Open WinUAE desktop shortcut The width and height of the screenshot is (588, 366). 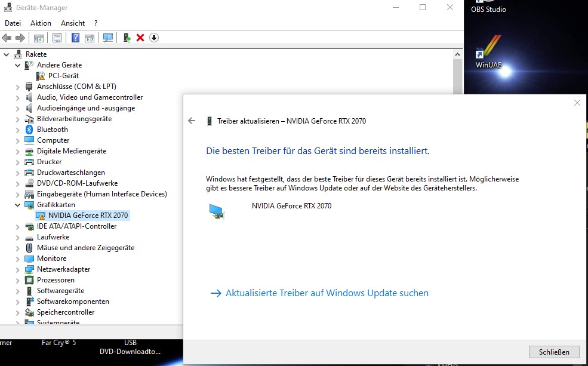click(x=488, y=52)
